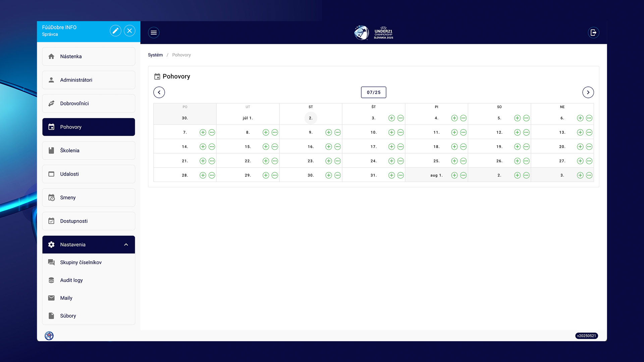
Task: Go to previous month arrow
Action: tap(159, 93)
